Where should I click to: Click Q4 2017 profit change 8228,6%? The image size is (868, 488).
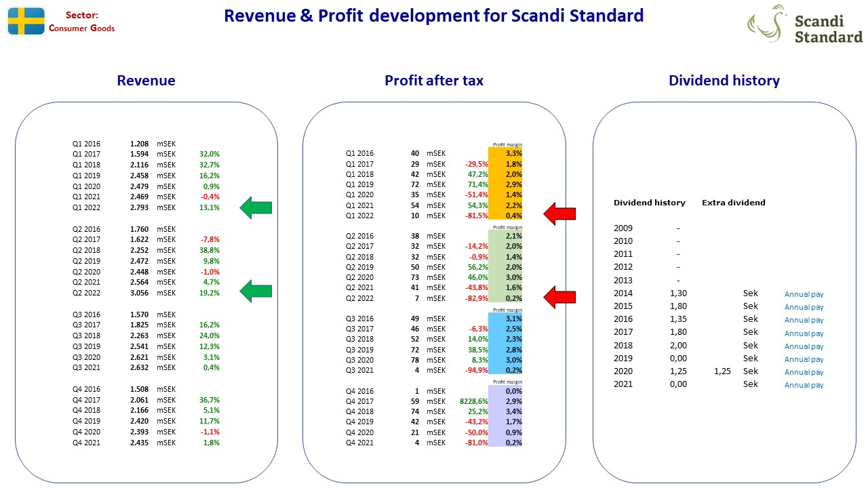click(x=473, y=402)
